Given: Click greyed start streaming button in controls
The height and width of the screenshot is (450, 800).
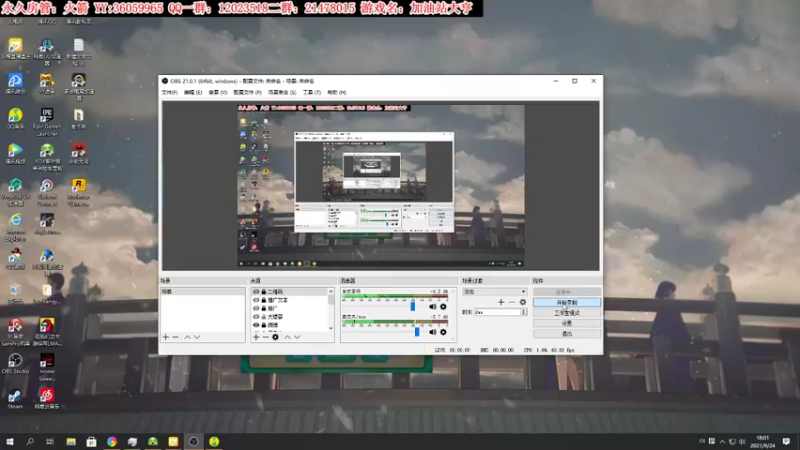Looking at the screenshot, I should tap(567, 292).
